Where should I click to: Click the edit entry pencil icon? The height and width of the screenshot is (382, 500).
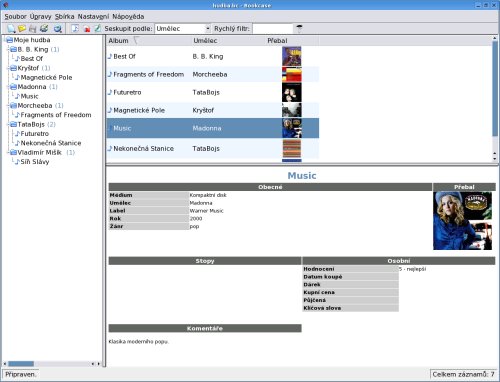click(x=97, y=29)
